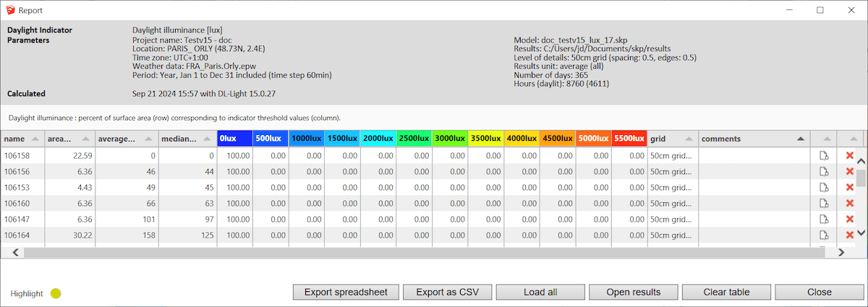Minimize the Report window
The image size is (868, 307).
tap(788, 10)
